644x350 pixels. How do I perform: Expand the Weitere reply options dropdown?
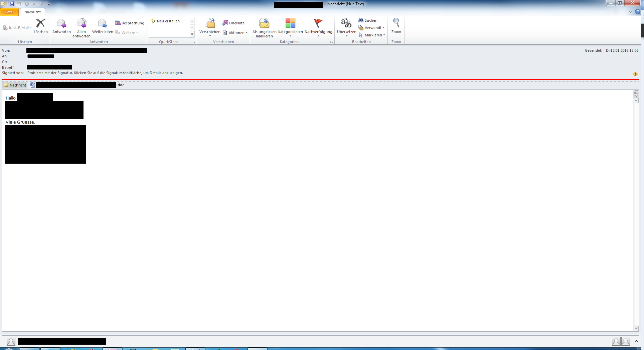pos(127,33)
